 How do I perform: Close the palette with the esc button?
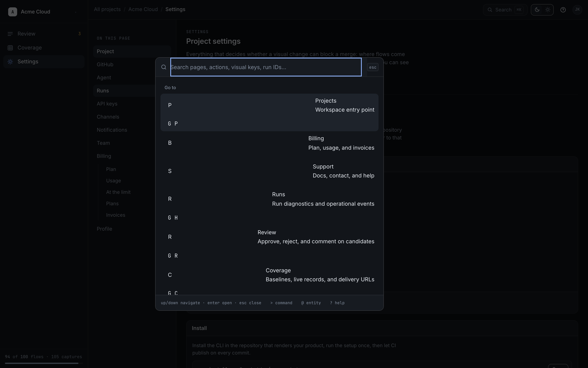pos(373,67)
